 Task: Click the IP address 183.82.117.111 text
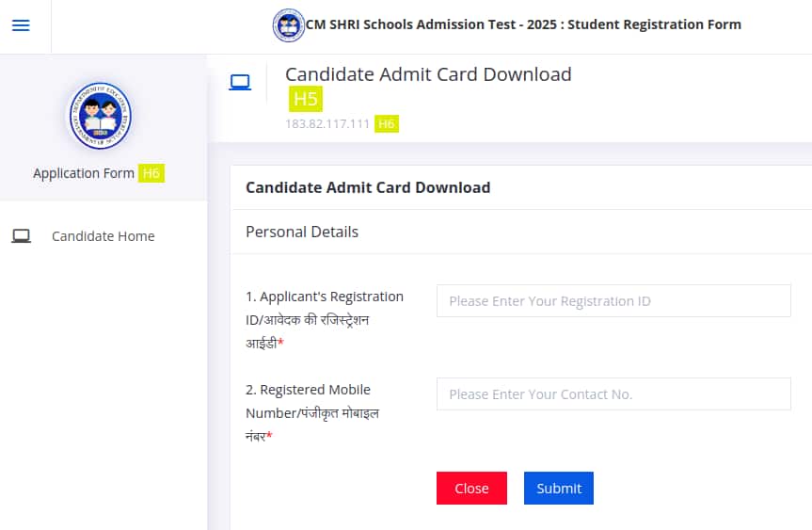pos(327,124)
